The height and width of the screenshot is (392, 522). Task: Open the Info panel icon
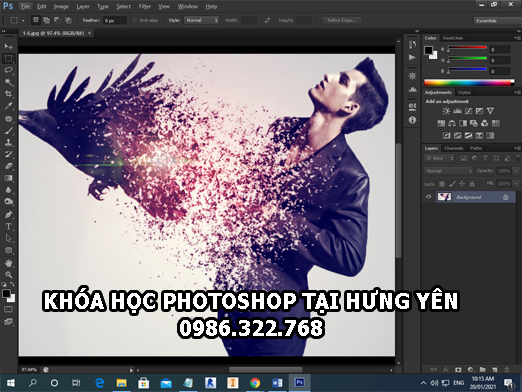(412, 120)
